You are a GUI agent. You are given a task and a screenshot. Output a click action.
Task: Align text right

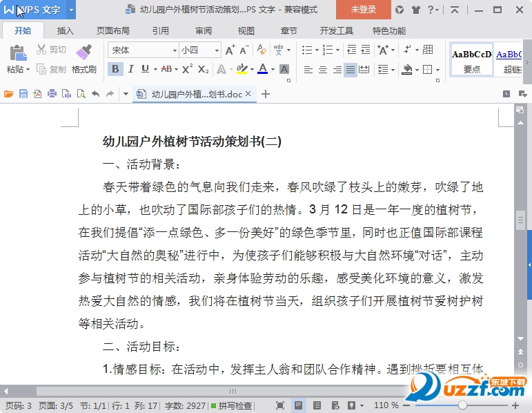tap(337, 70)
